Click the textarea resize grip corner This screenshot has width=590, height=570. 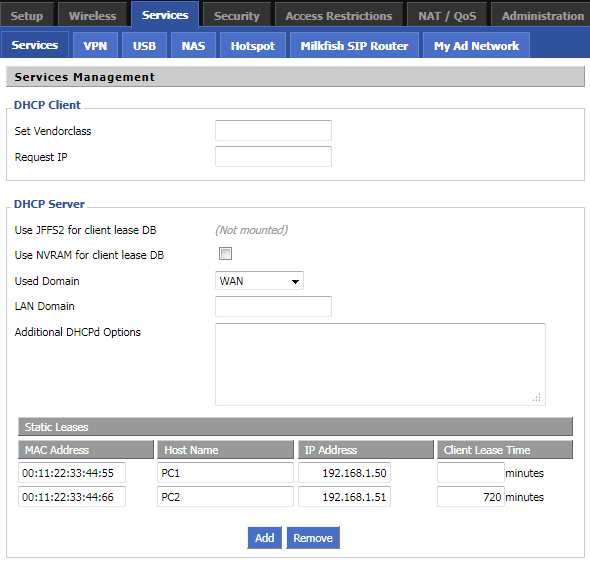(x=537, y=398)
